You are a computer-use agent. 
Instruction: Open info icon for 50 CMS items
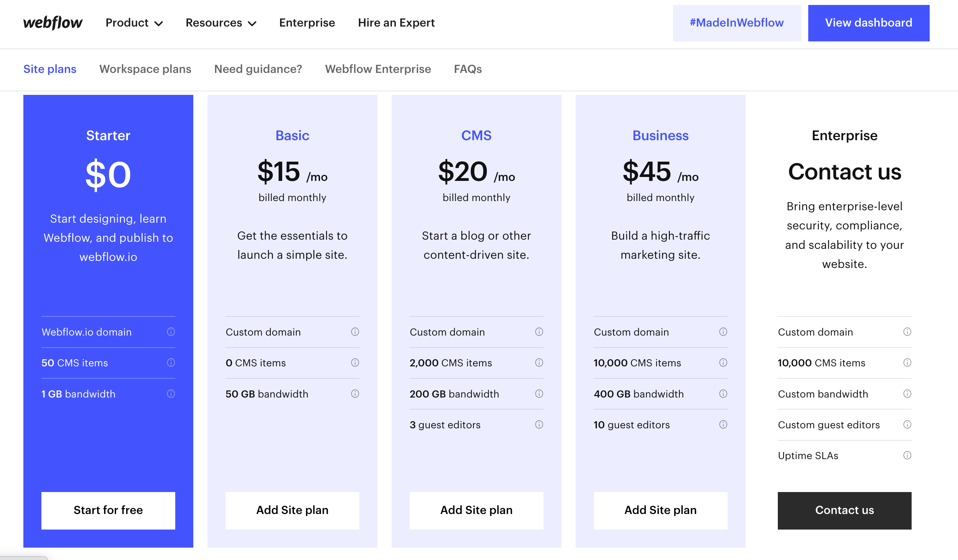click(x=171, y=363)
